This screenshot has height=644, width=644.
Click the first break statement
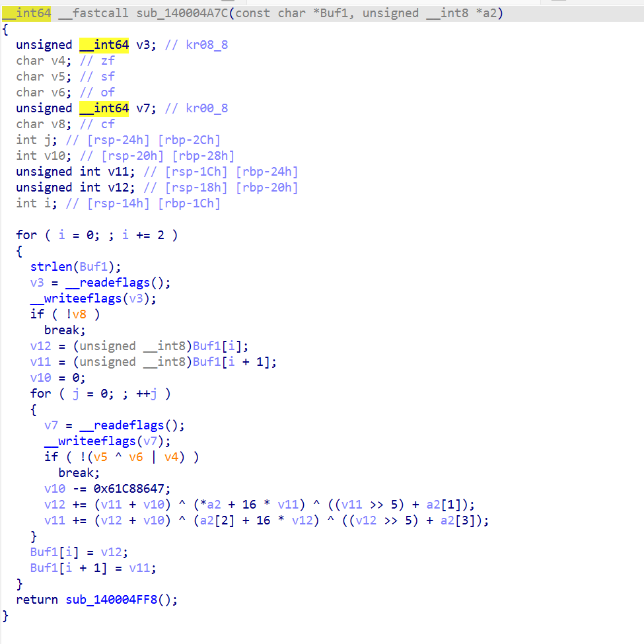click(x=63, y=330)
